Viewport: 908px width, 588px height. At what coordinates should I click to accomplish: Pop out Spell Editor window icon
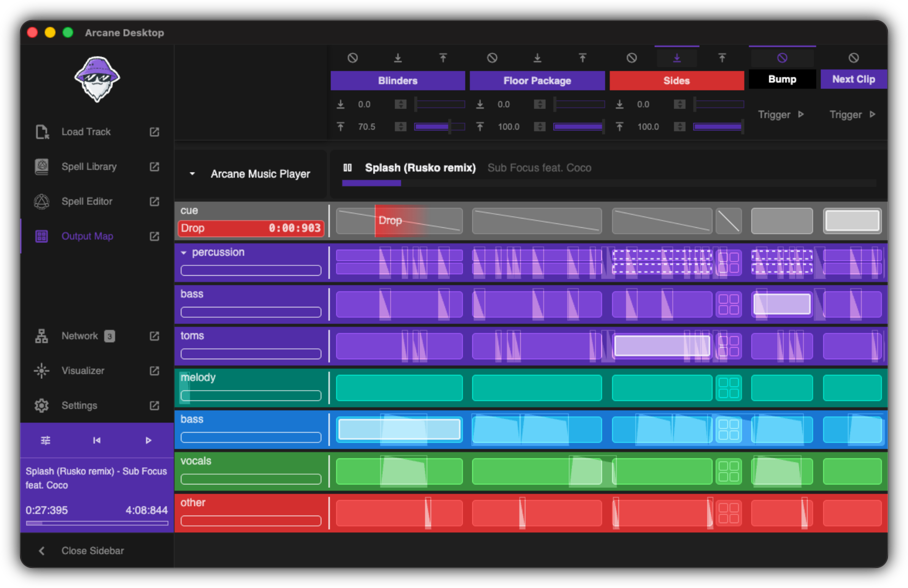tap(155, 201)
